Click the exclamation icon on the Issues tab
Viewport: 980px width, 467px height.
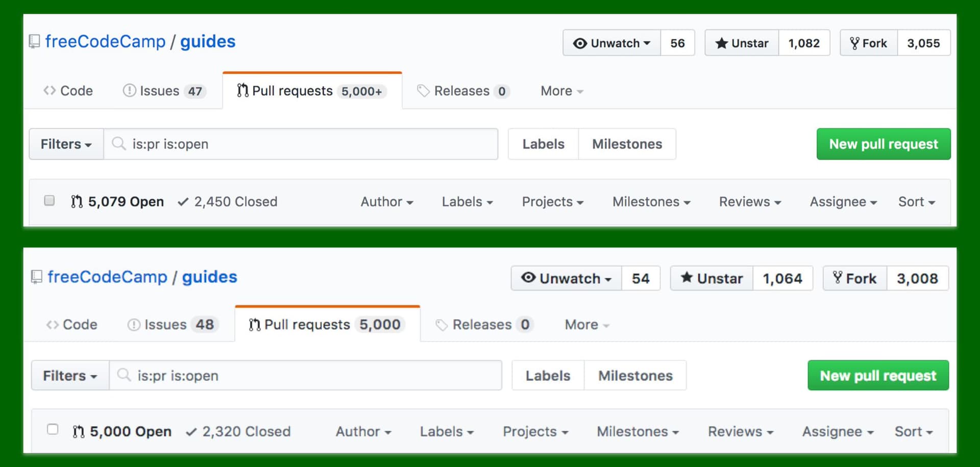click(x=129, y=90)
